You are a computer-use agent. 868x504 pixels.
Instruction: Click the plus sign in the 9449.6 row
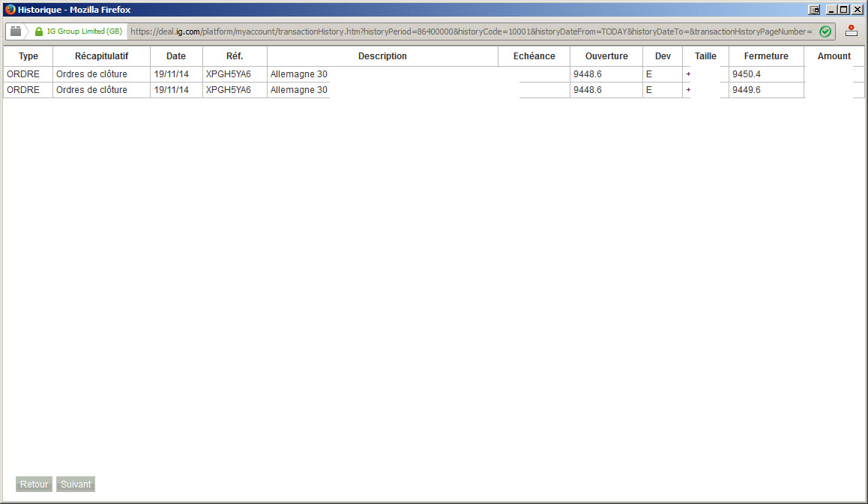coord(688,90)
